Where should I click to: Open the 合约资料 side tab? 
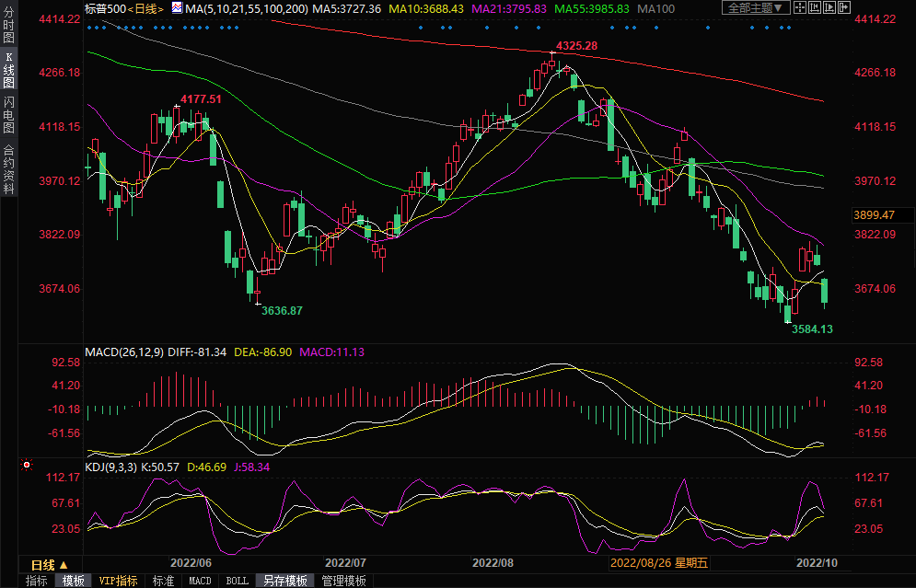click(8, 168)
